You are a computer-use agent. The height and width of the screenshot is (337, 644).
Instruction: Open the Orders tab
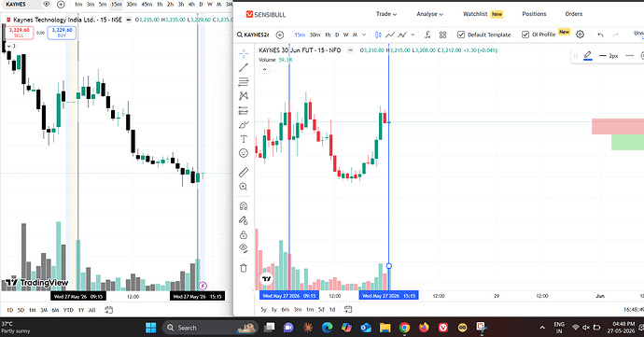pyautogui.click(x=573, y=14)
